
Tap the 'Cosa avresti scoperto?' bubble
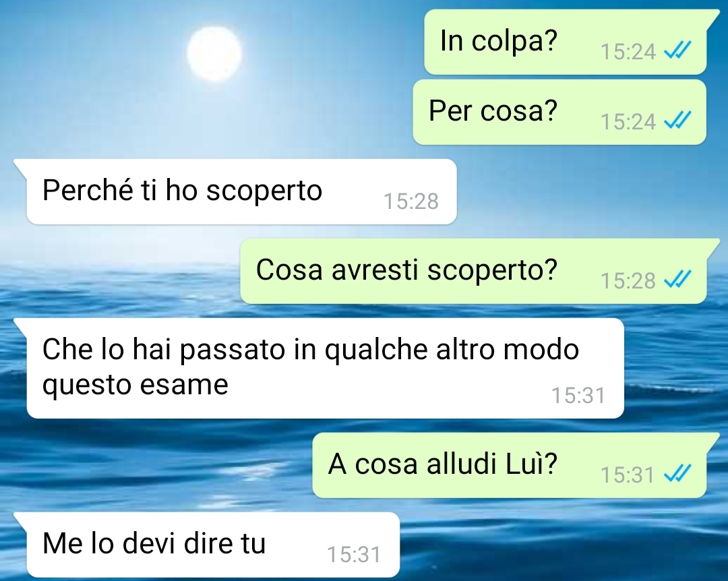coord(474,271)
